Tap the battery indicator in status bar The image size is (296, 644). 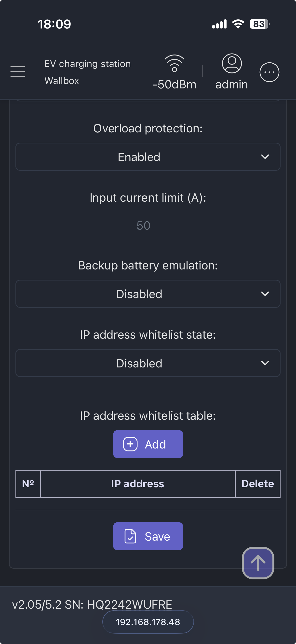click(259, 24)
